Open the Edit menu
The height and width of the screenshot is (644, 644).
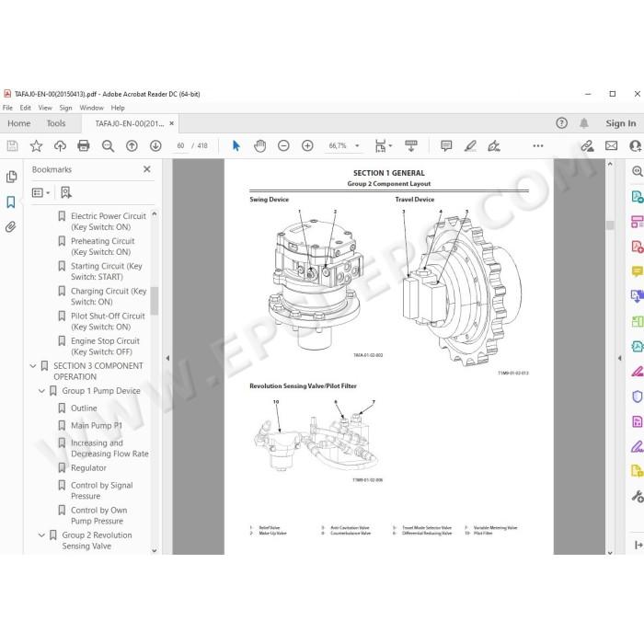pyautogui.click(x=26, y=108)
